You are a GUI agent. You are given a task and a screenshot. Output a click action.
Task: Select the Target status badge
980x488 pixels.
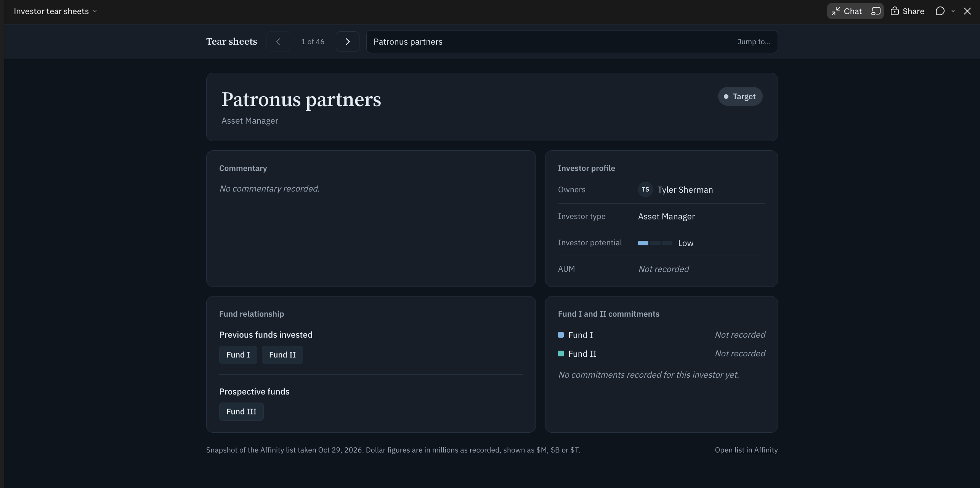(740, 97)
